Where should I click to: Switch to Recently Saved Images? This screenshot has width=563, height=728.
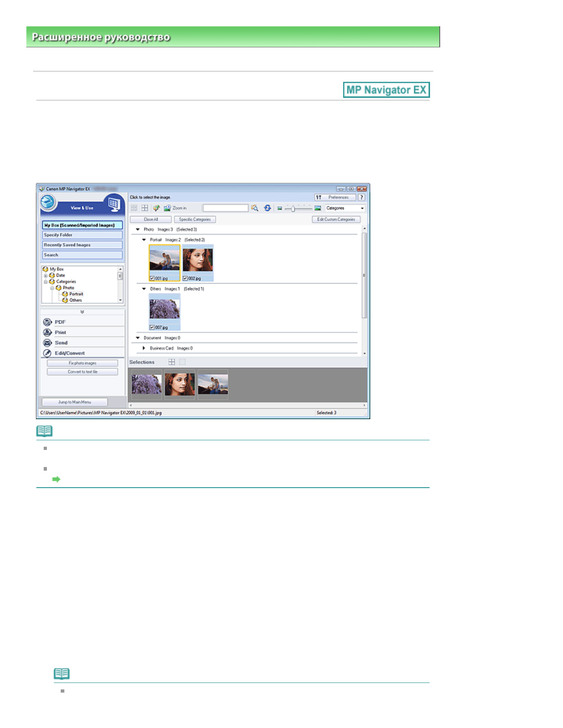tap(82, 245)
